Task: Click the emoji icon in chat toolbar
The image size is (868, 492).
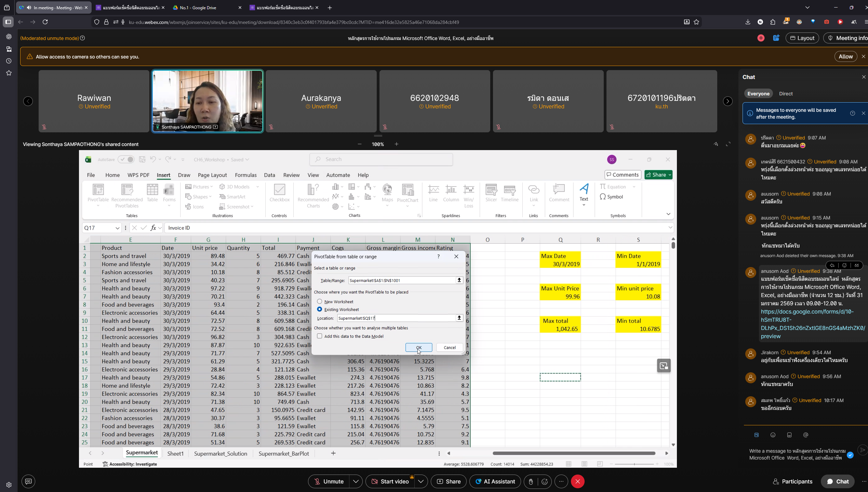Action: click(773, 435)
